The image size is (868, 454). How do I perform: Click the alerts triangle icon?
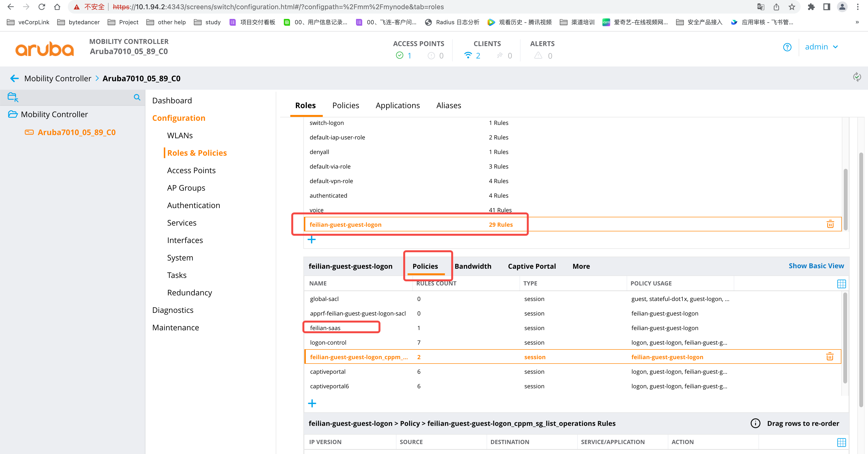click(538, 55)
